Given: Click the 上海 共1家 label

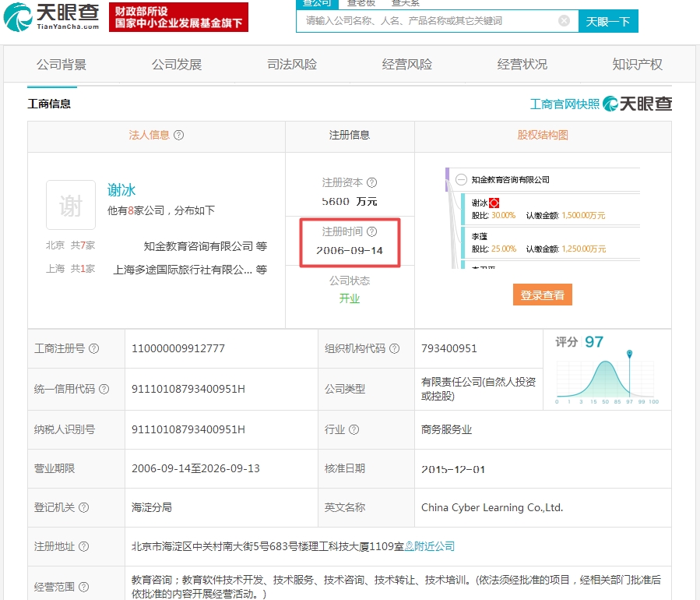Looking at the screenshot, I should (71, 269).
